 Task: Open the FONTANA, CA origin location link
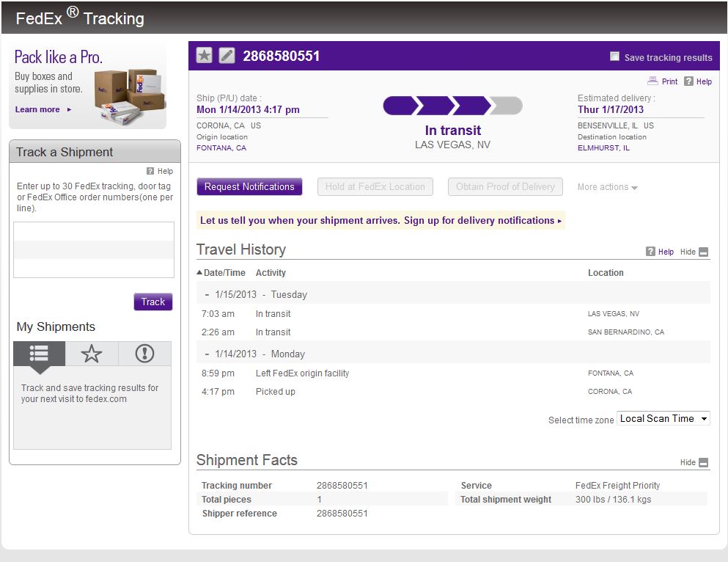pos(221,147)
